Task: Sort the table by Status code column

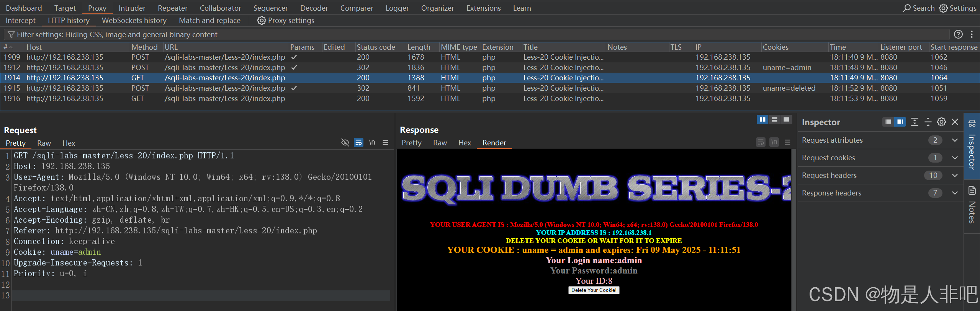Action: [x=380, y=47]
